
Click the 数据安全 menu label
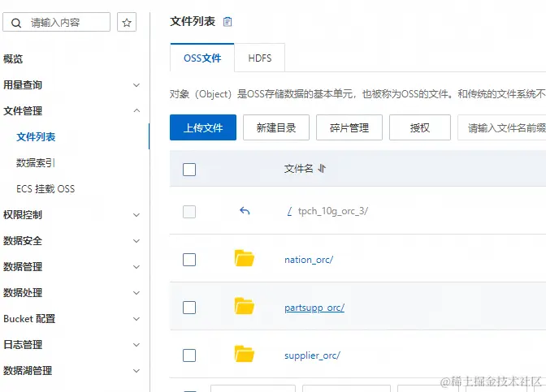23,241
